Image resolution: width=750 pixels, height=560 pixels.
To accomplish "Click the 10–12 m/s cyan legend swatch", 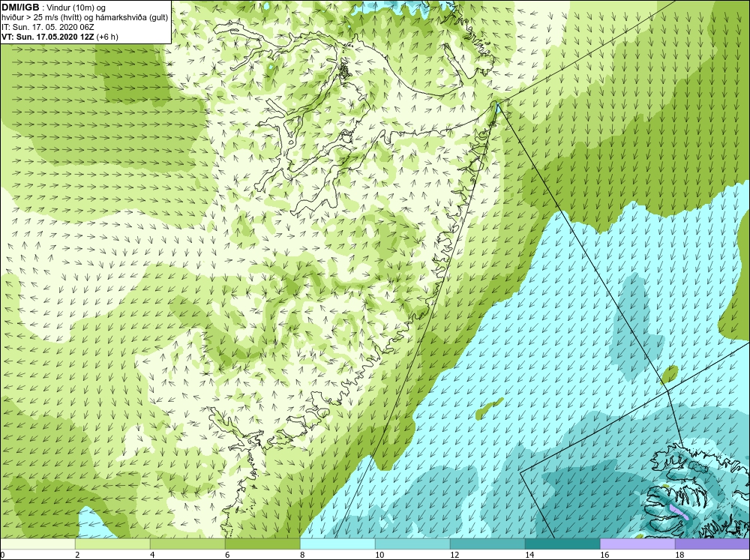I will coord(412,544).
